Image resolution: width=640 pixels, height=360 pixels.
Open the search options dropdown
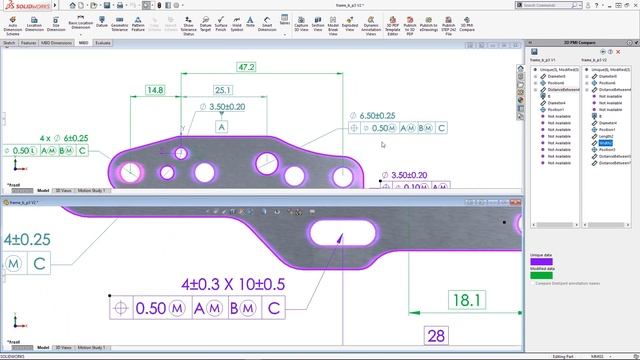point(580,5)
